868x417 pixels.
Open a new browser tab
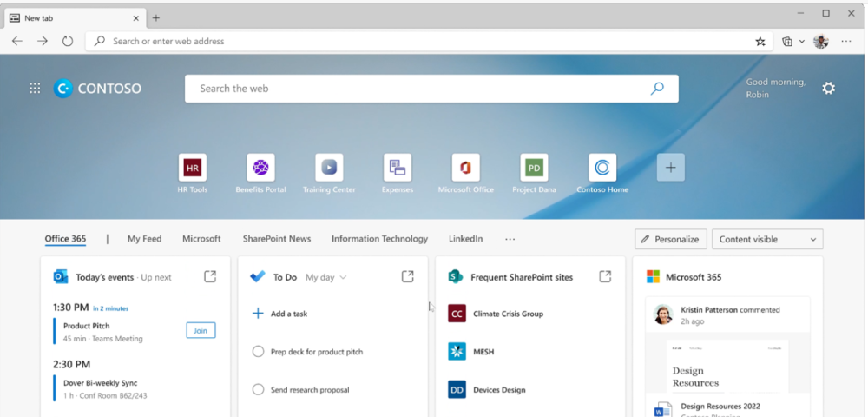coord(156,17)
